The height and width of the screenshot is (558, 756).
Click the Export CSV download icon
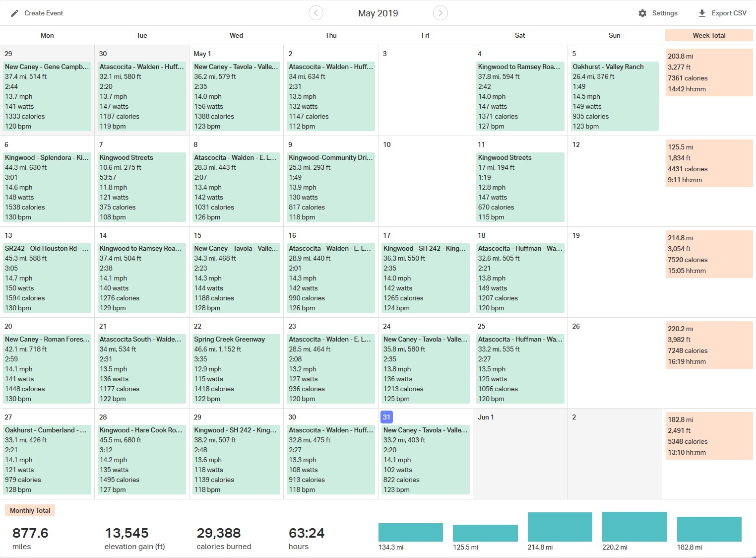point(702,13)
